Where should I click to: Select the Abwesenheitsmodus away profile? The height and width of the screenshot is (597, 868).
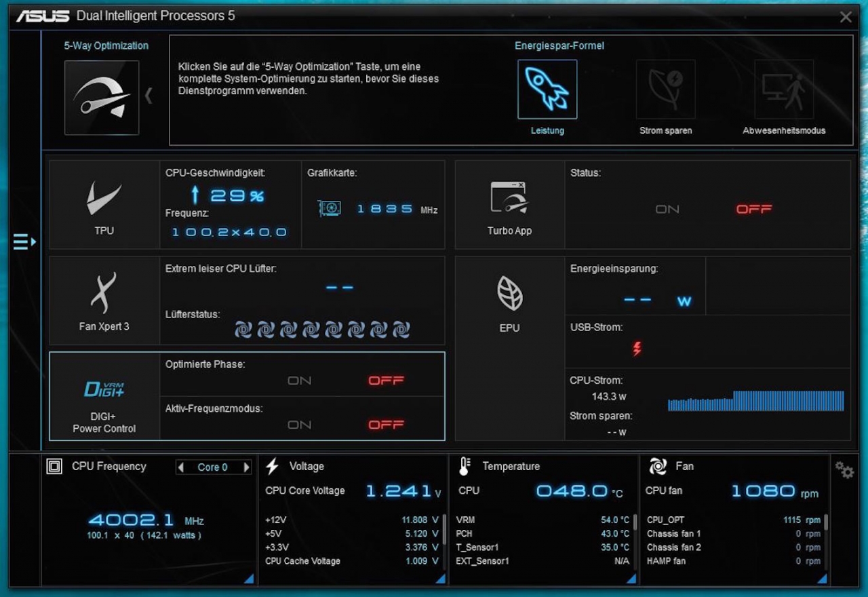pos(784,90)
